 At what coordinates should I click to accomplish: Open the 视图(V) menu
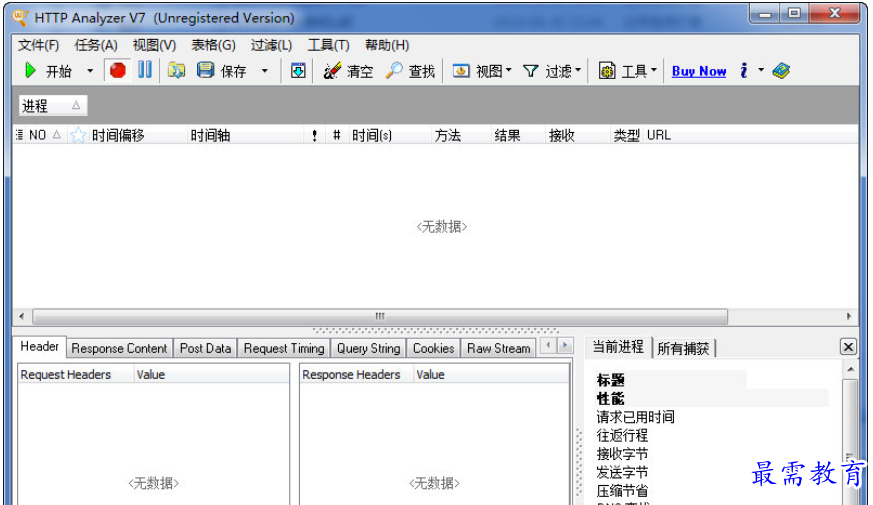154,45
